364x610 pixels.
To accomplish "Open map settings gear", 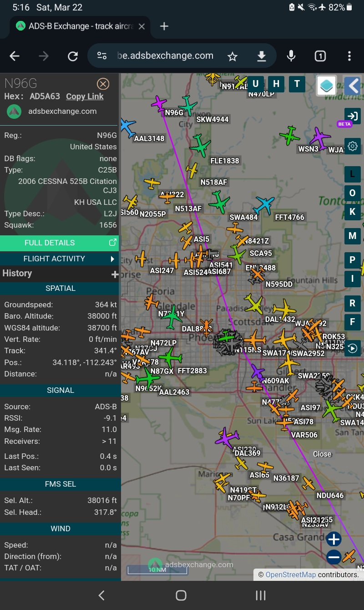I will [x=353, y=147].
